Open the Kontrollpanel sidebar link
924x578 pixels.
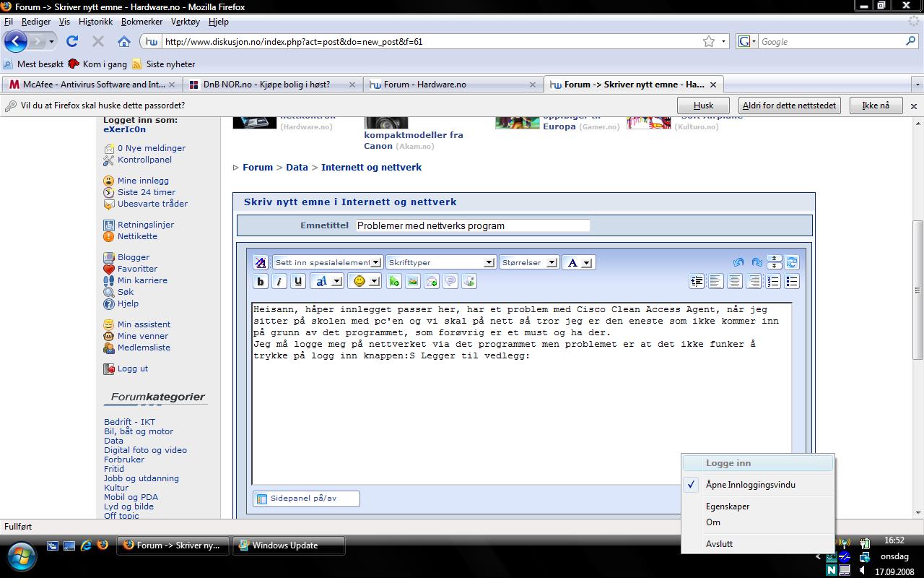tap(144, 160)
